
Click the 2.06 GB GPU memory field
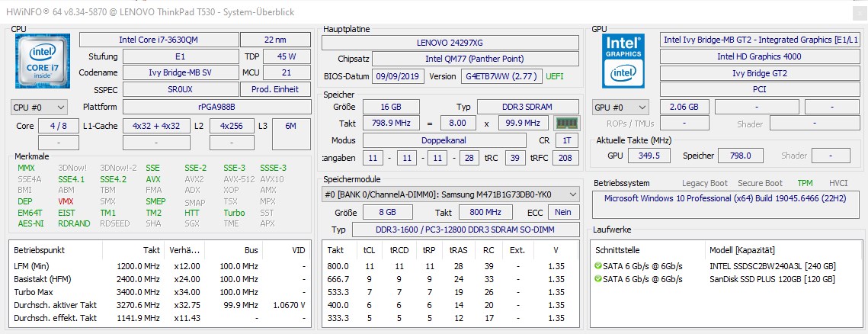(x=684, y=107)
